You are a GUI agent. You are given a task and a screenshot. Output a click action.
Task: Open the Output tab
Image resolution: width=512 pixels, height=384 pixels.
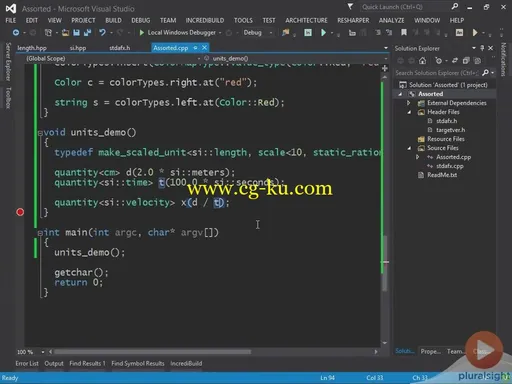(54, 363)
